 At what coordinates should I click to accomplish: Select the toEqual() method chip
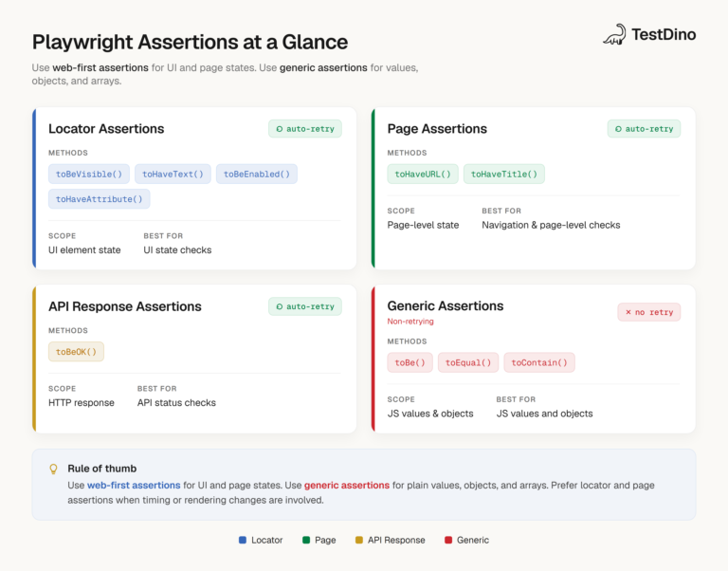click(x=468, y=362)
